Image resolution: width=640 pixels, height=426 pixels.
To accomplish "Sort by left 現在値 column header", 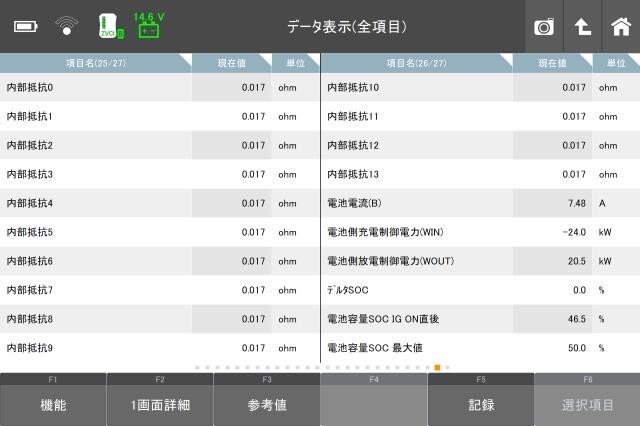I will 231,63.
